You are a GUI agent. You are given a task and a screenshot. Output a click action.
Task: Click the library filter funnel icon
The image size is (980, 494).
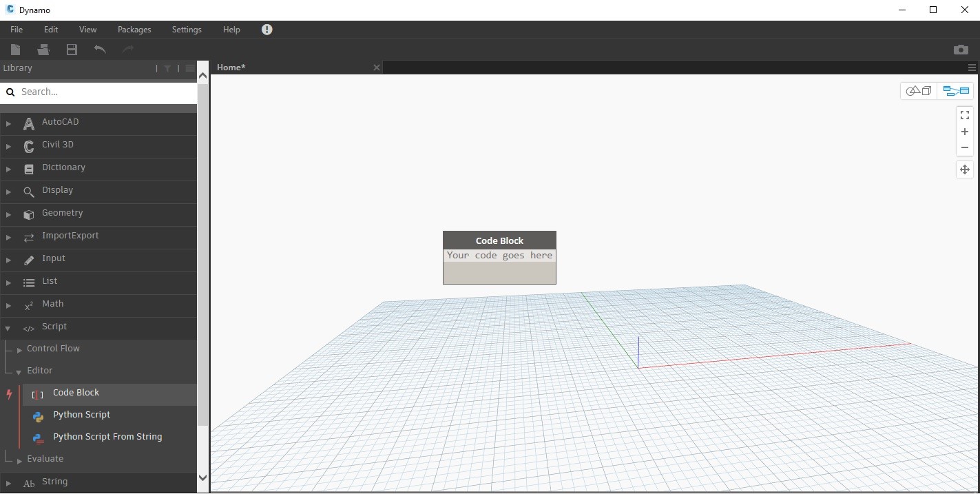(x=167, y=68)
